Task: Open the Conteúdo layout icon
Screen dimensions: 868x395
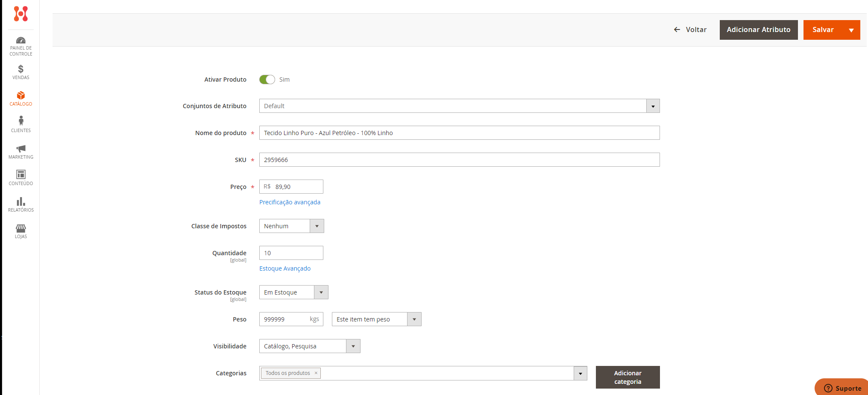Action: click(x=21, y=174)
